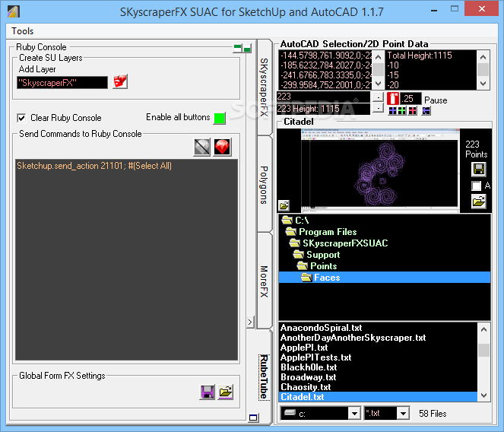This screenshot has height=432, width=504.
Task: Select the -144.5798,761.9092 point row
Action: coord(326,56)
